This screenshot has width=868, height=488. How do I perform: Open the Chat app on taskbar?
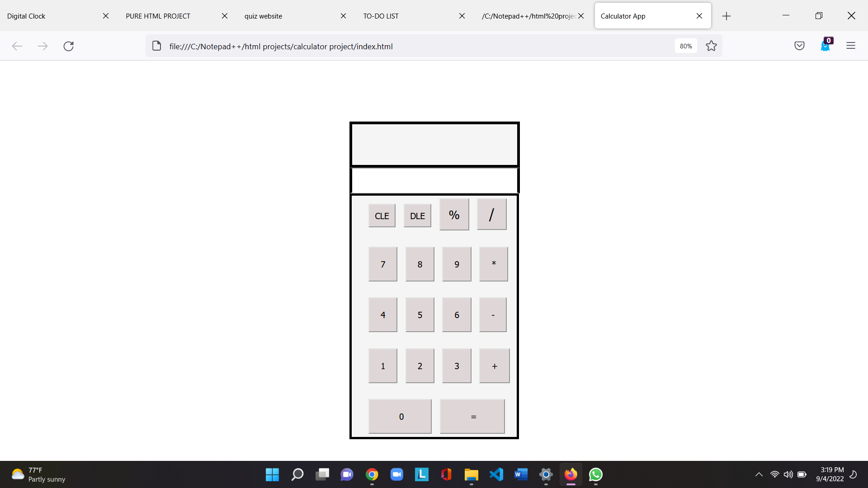click(347, 474)
